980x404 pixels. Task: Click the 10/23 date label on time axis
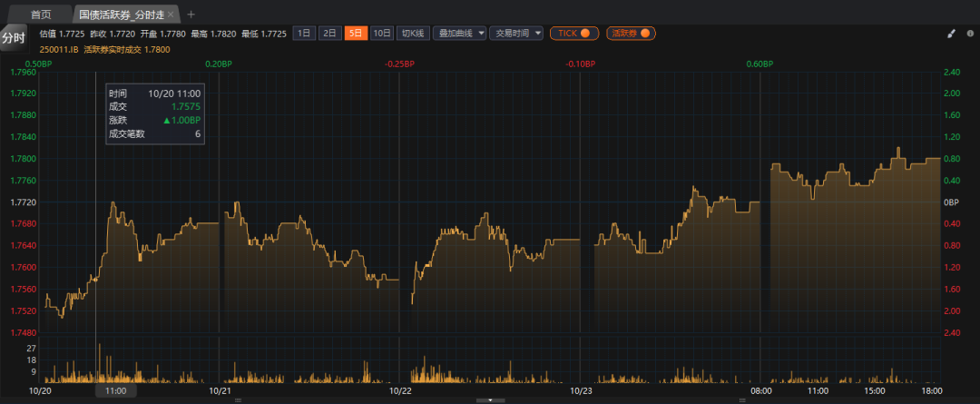(x=581, y=390)
